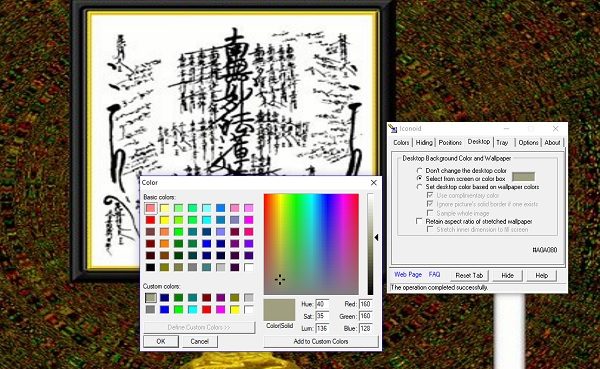
Task: Click the luminosity slider arrow marker
Action: [x=377, y=238]
